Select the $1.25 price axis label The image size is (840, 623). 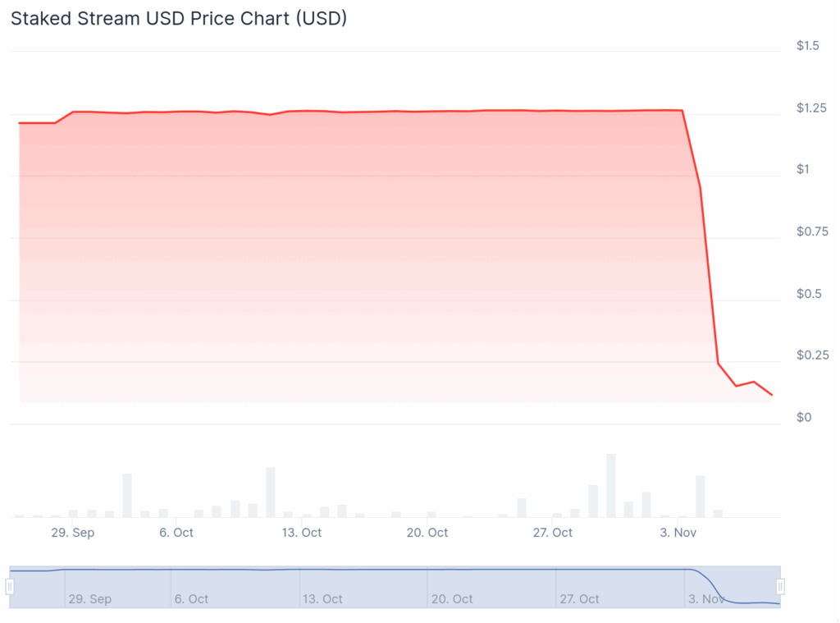811,108
